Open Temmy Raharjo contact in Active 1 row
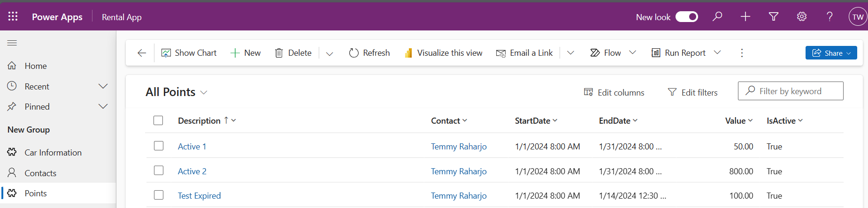The height and width of the screenshot is (208, 868). [x=459, y=147]
